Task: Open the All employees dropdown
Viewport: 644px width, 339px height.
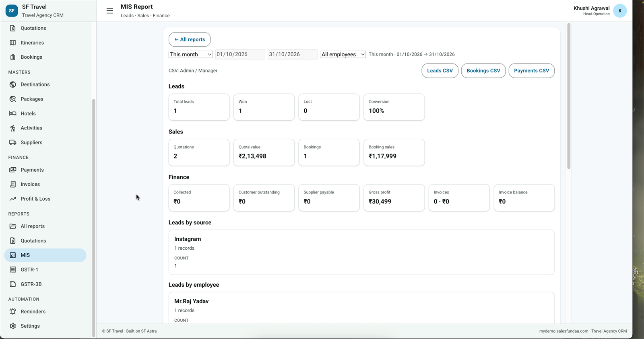Action: pyautogui.click(x=343, y=54)
